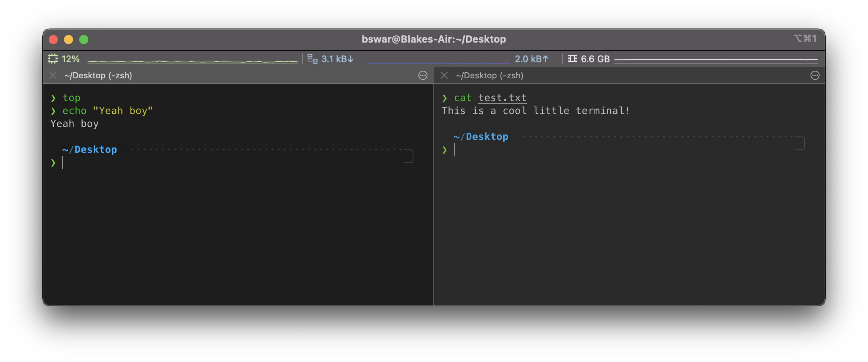Click the 6.6 GB memory usage readout

pyautogui.click(x=595, y=59)
